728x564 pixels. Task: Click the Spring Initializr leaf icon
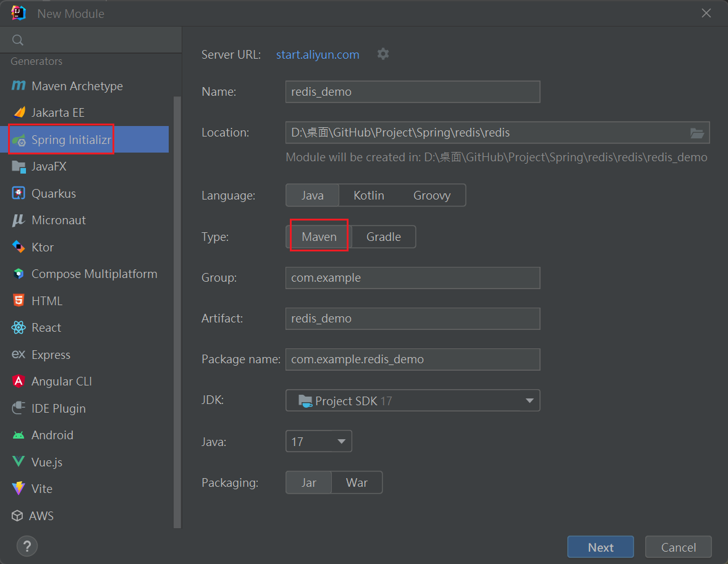[x=19, y=140]
